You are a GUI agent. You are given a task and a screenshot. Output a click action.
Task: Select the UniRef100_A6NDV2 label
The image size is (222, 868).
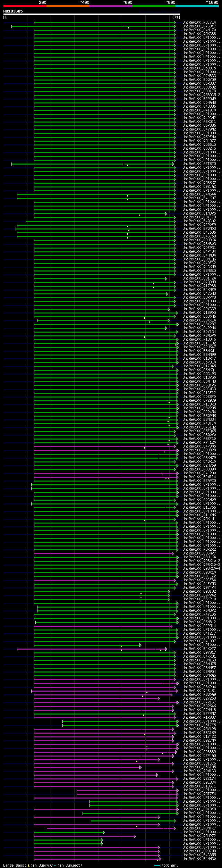tap(199, 611)
